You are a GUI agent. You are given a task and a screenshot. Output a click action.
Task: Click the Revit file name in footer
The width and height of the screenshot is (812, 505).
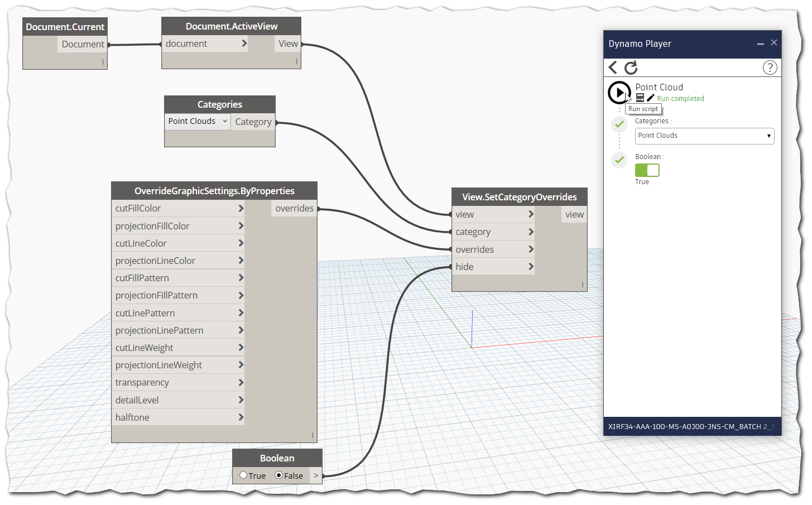(691, 426)
